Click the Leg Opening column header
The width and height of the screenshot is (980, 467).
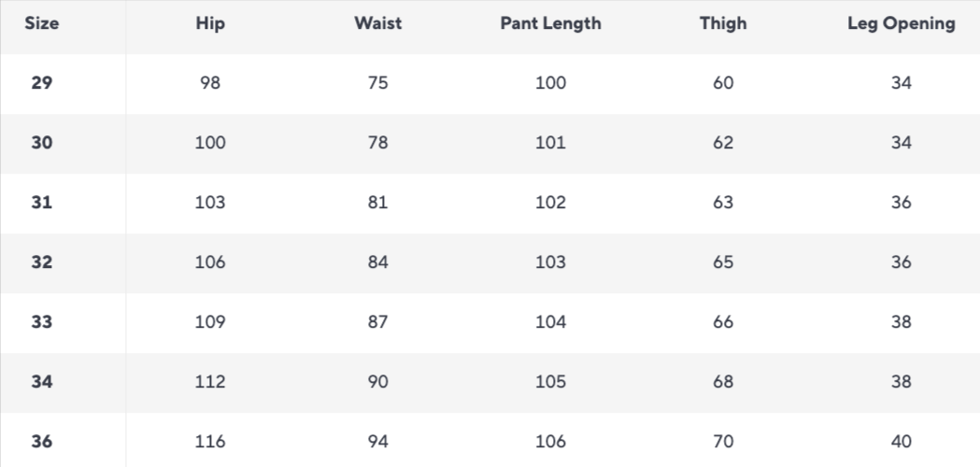[x=901, y=24]
